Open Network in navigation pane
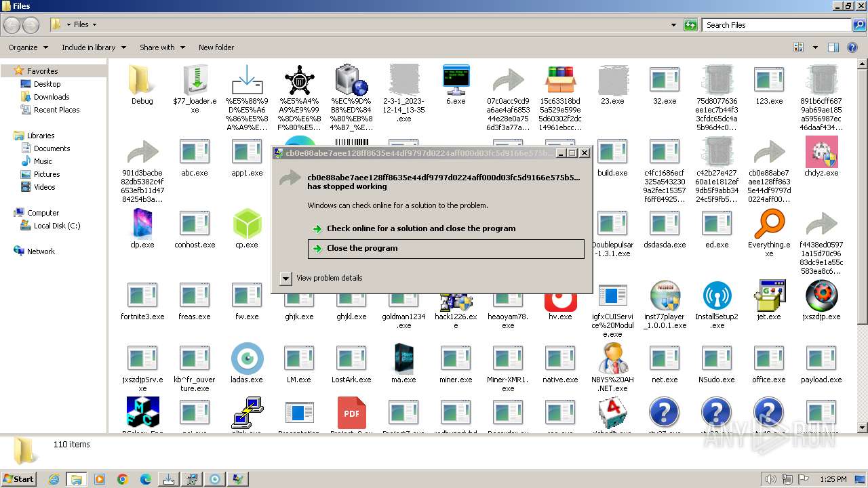The height and width of the screenshot is (488, 868). pyautogui.click(x=41, y=251)
